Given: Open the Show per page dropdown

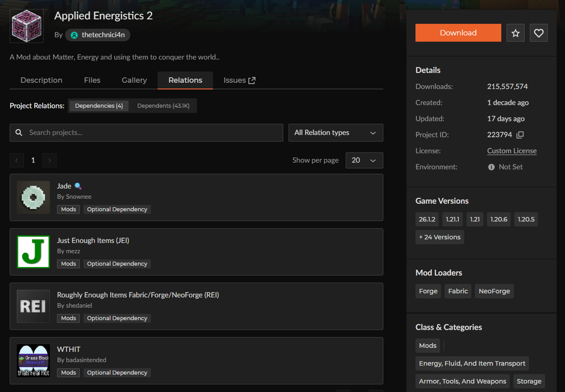Looking at the screenshot, I should tap(364, 160).
